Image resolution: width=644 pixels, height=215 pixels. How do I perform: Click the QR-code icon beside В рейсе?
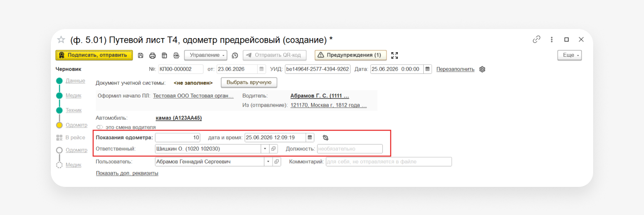(59, 137)
